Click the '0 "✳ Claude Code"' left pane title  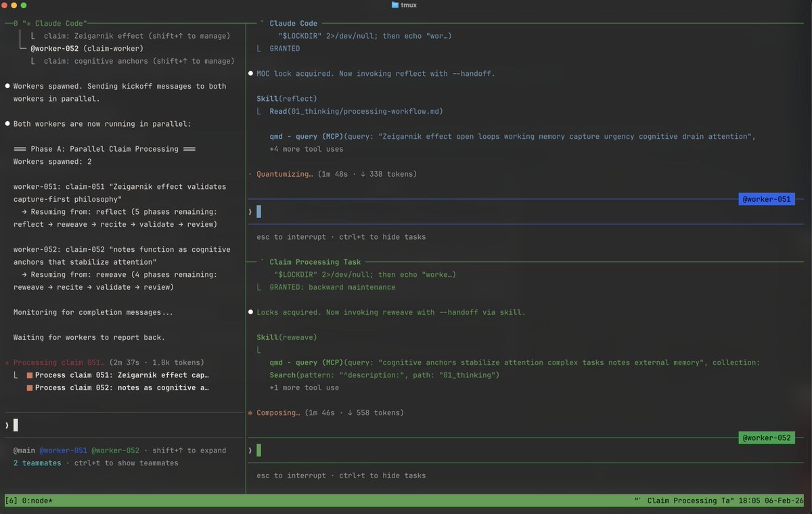[51, 24]
